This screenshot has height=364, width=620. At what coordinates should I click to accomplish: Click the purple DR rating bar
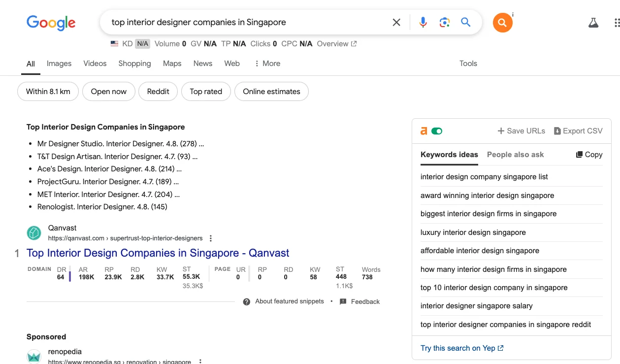coord(70,276)
